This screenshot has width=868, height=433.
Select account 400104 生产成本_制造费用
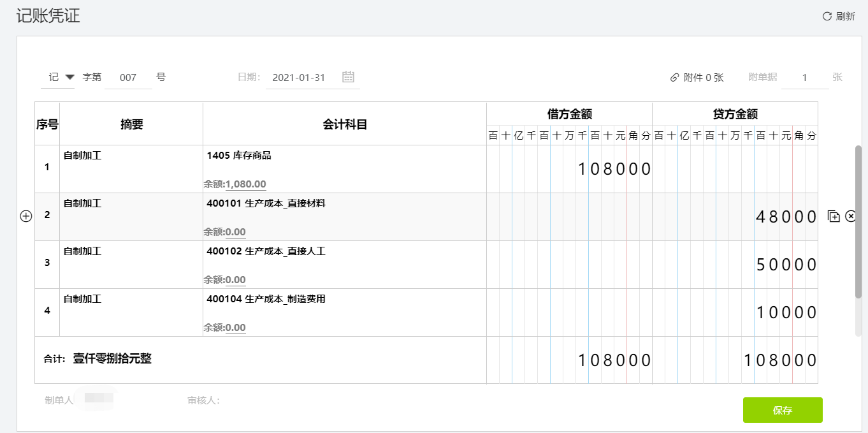pos(266,299)
